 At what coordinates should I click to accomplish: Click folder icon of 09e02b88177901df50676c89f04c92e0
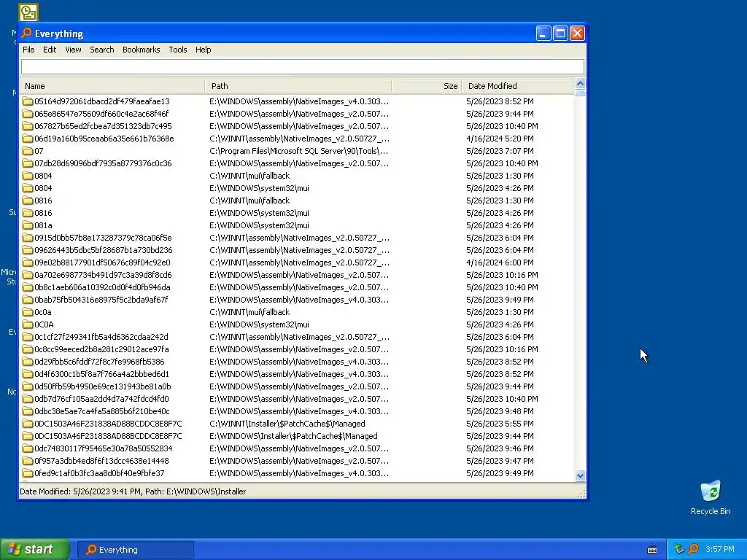click(x=28, y=262)
